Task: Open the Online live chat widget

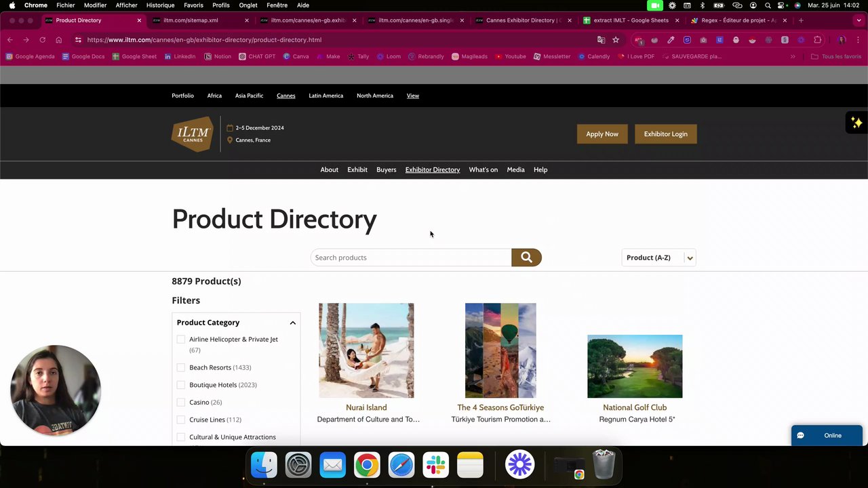Action: [x=827, y=435]
